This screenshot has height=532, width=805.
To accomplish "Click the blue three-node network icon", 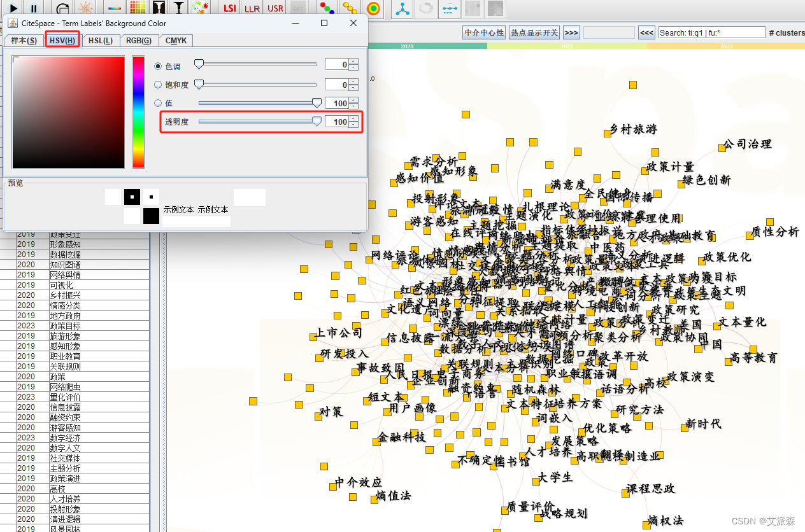I will [402, 8].
